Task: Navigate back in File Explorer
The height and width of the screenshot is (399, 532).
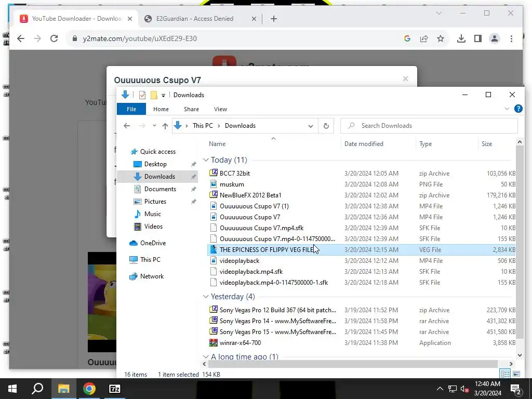Action: coord(127,126)
